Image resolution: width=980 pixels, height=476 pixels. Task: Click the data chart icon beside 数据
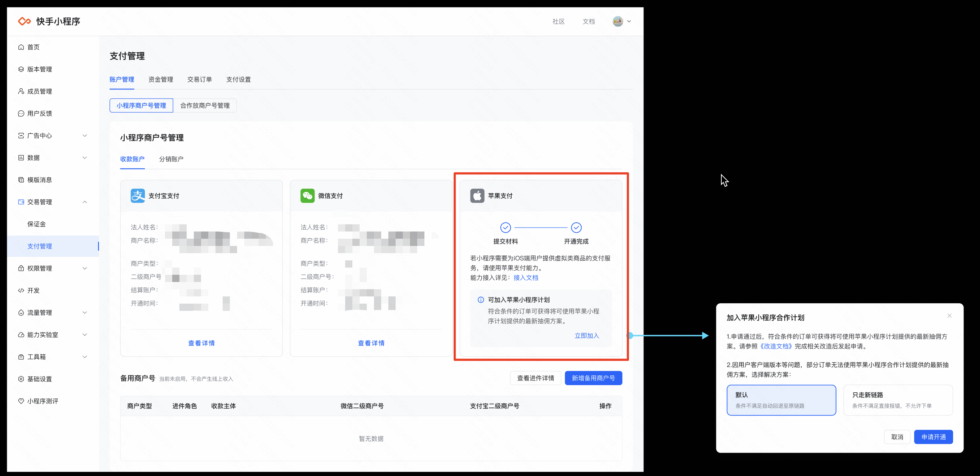[x=21, y=158]
